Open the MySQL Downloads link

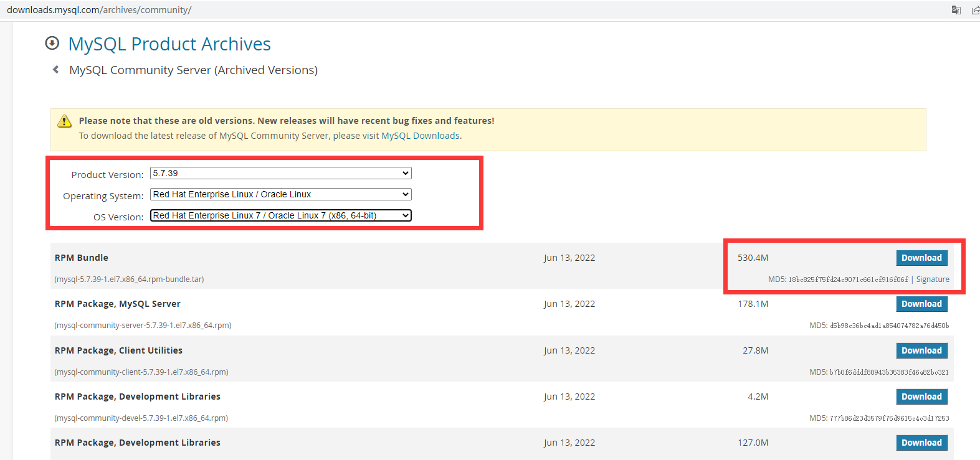pos(421,136)
